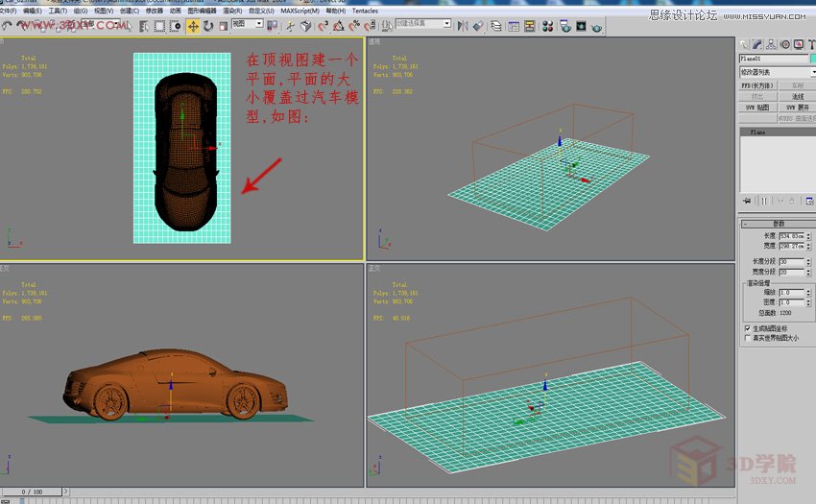This screenshot has width=816, height=504.
Task: Click the 长度 value field
Action: pos(792,236)
